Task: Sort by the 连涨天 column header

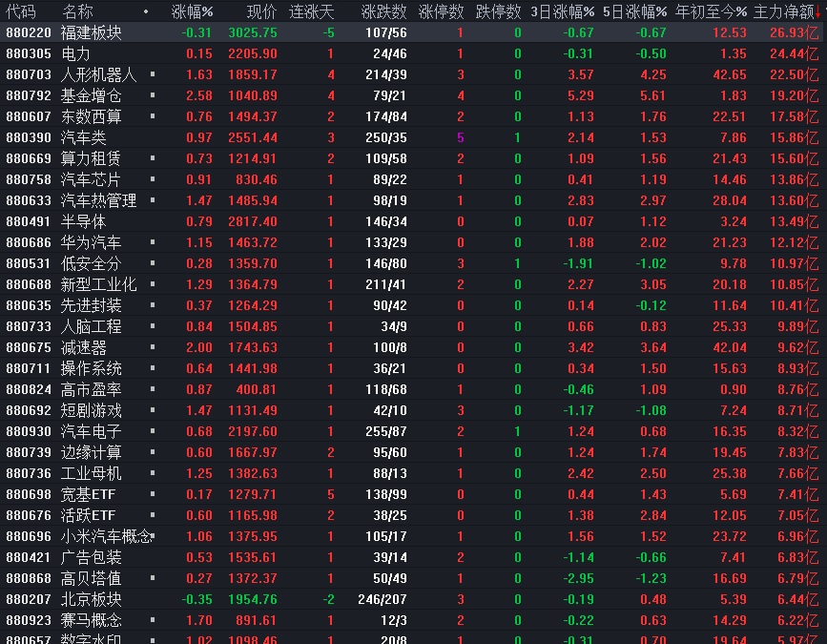Action: [x=312, y=11]
